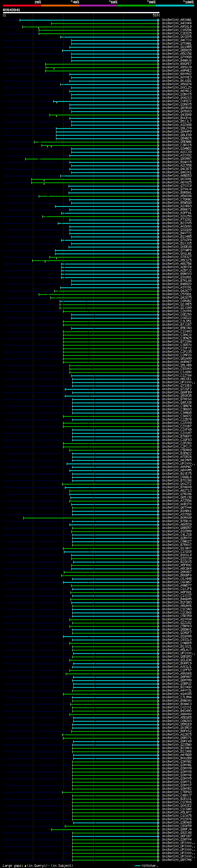This screenshot has width=197, height=868.
Task: Select the UniRef100_Q5ENN6 row label
Action: click(176, 142)
